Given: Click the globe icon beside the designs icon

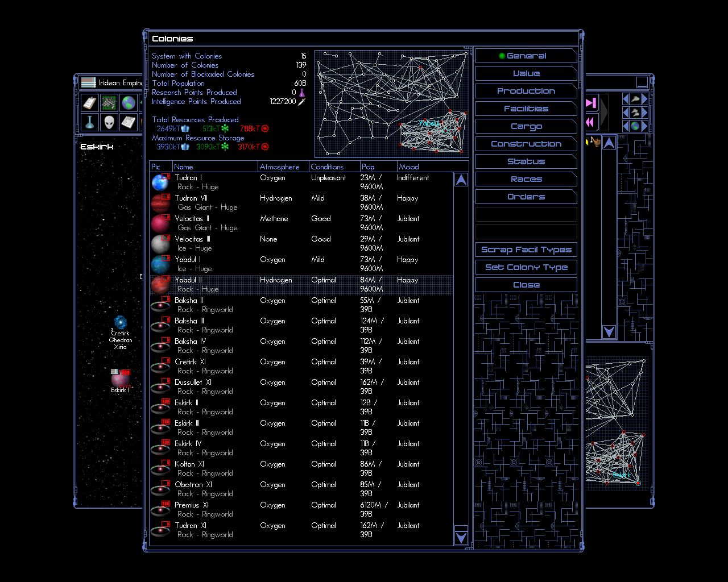Looking at the screenshot, I should (x=129, y=103).
